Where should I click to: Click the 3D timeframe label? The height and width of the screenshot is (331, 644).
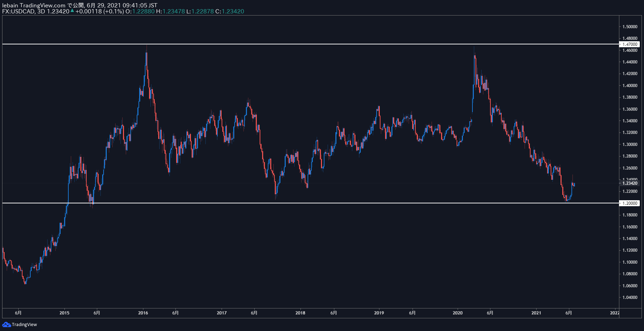click(41, 11)
